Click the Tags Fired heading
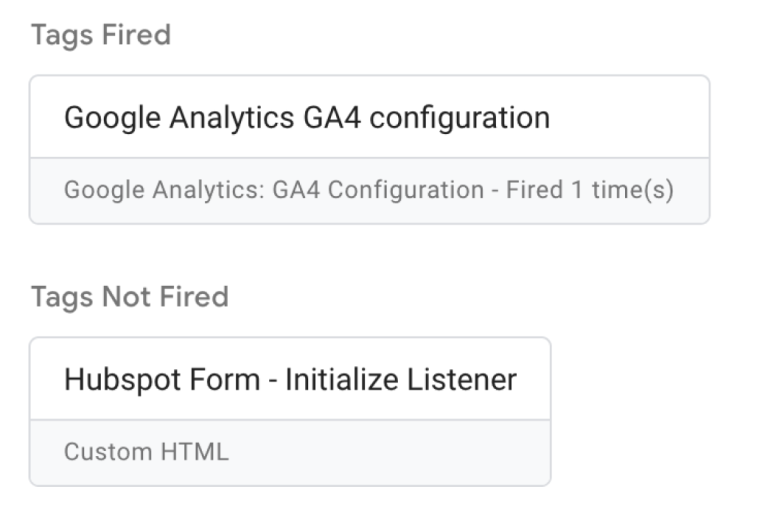Viewport: 768px width, 526px height. [x=100, y=36]
